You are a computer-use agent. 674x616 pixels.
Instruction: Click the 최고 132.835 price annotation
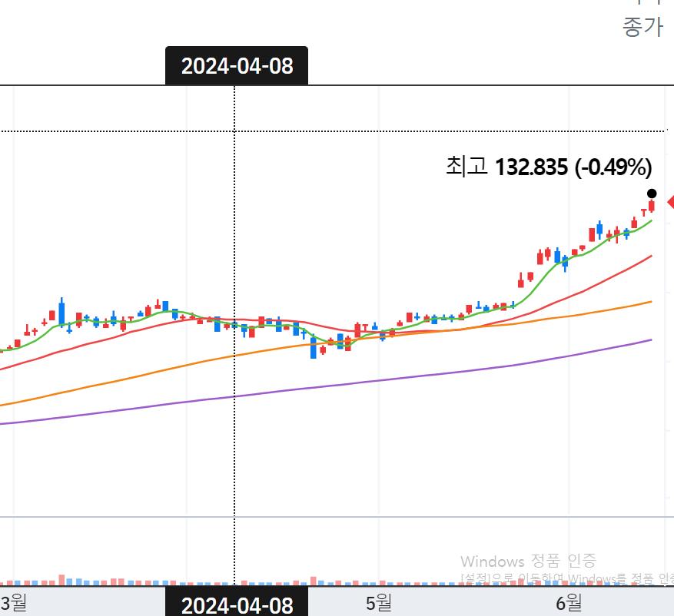pos(548,166)
